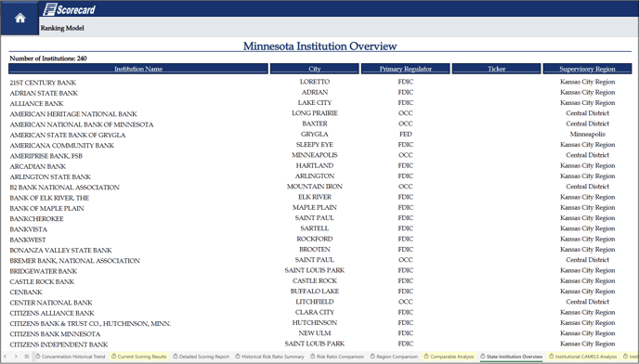The image size is (639, 364).
Task: Select CENTER NATIONAL BANK cell
Action: pyautogui.click(x=51, y=303)
